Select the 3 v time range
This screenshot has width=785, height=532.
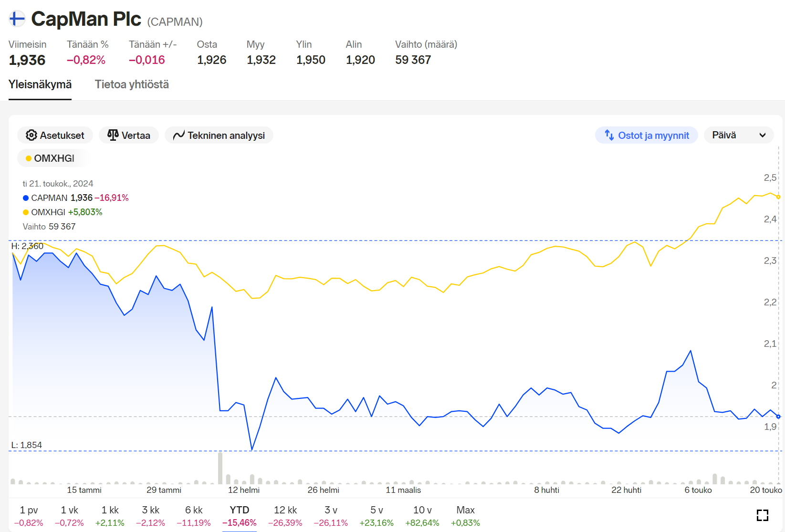pyautogui.click(x=331, y=516)
